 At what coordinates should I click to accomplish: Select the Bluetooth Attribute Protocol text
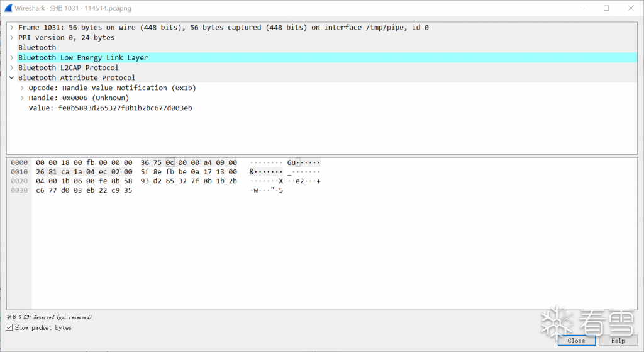coord(76,77)
